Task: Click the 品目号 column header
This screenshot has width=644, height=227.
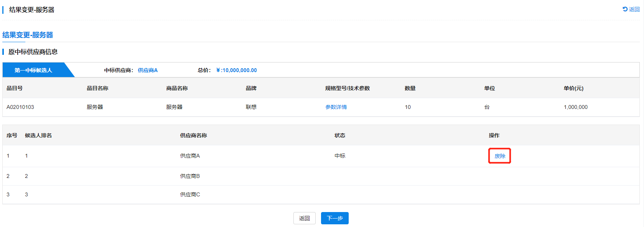Action: tap(15, 88)
